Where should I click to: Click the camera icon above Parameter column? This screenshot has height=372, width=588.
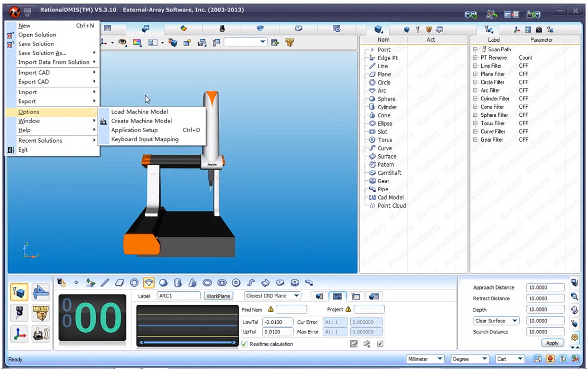539,29
